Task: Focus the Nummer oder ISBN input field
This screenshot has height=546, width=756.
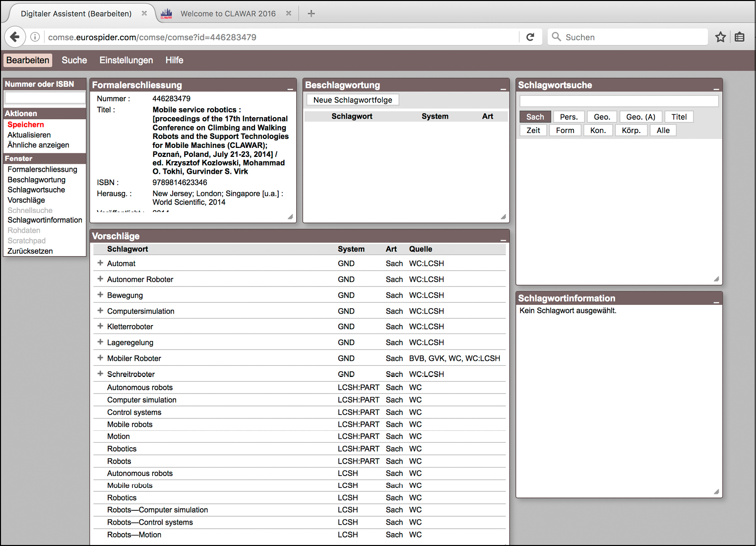Action: (45, 97)
